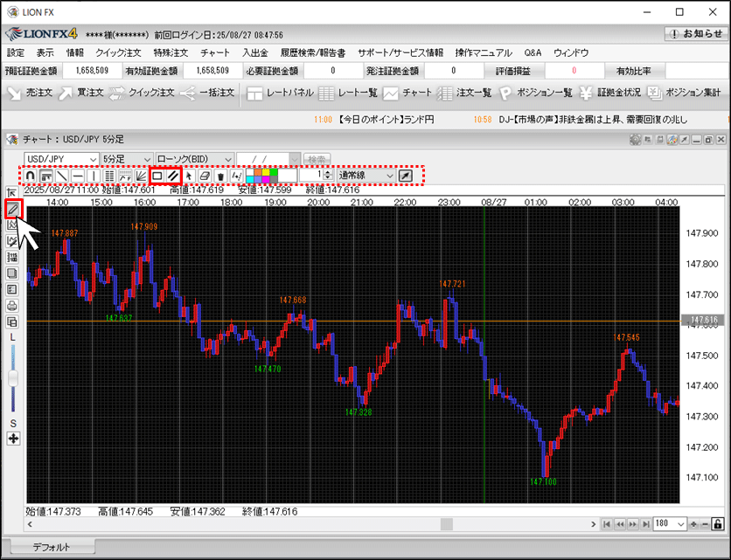Click the date search input field
Viewport: 731px width, 560px height.
click(x=263, y=159)
